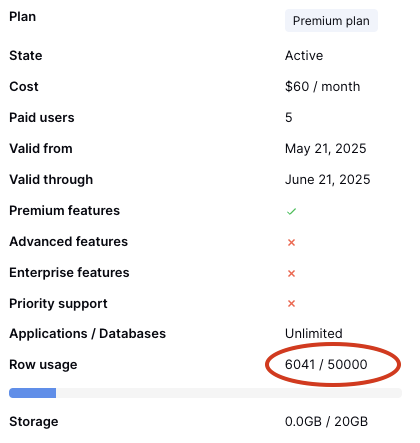Click the Paid users count 5
Screen dimensions: 420x443
289,117
